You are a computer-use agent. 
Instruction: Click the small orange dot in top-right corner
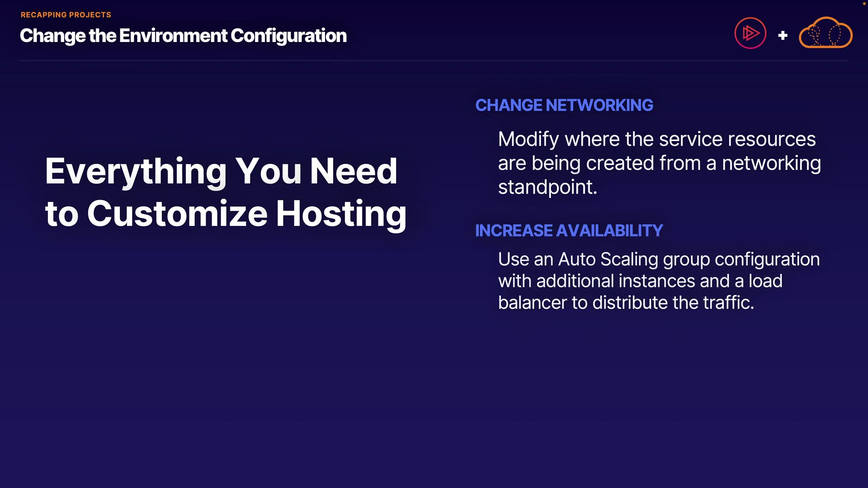coord(864,4)
